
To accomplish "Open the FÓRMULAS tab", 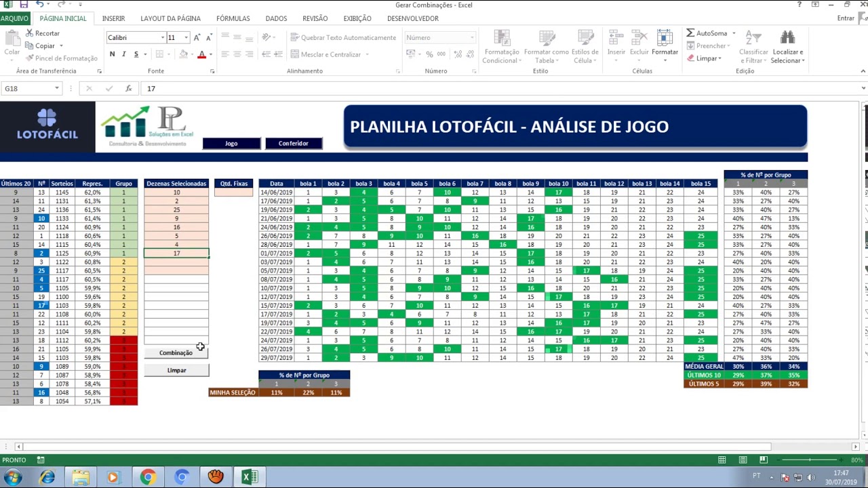I will (233, 18).
